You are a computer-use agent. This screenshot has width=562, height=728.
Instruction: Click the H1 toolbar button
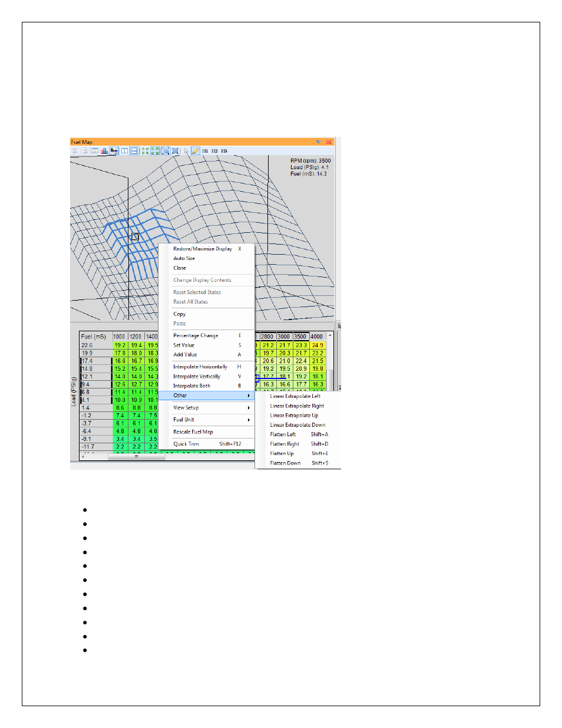[205, 151]
